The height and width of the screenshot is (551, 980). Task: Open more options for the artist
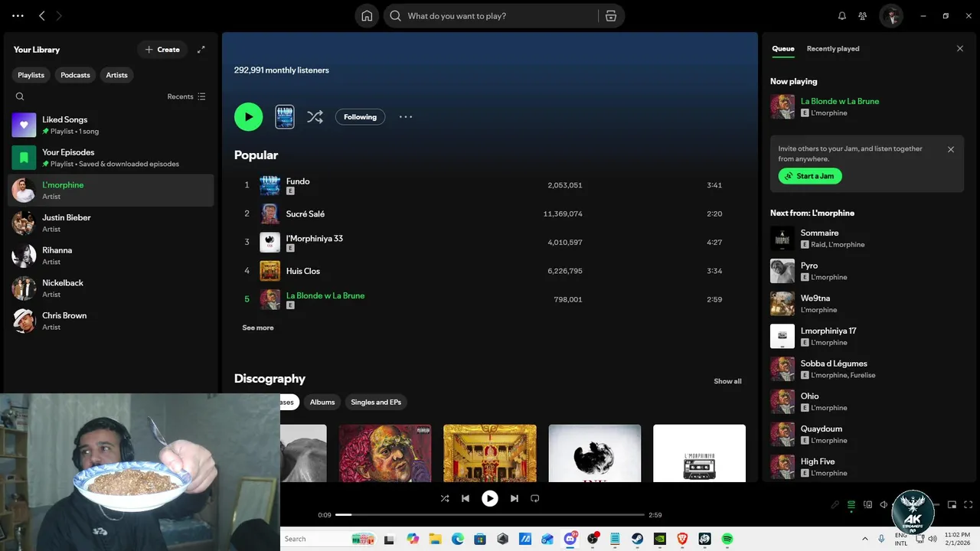point(406,117)
